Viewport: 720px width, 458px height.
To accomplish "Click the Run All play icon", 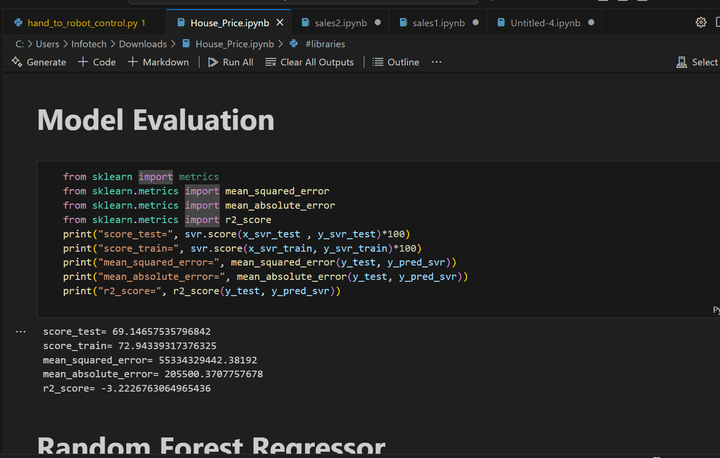I will 213,62.
